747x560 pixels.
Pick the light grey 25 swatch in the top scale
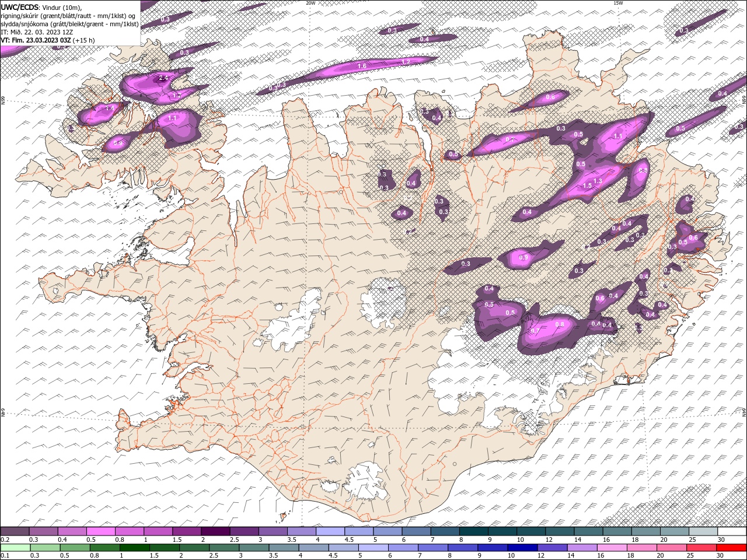pyautogui.click(x=703, y=531)
